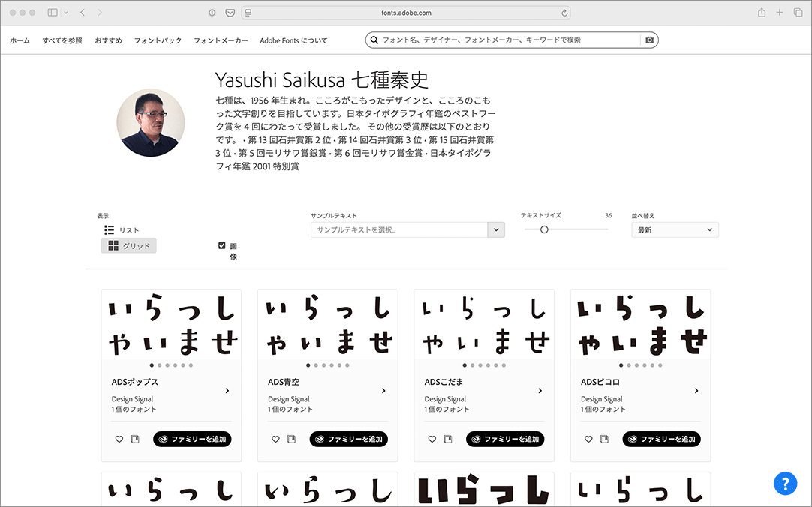Click ファミリーを追加 for ADSピコロ

click(x=661, y=439)
